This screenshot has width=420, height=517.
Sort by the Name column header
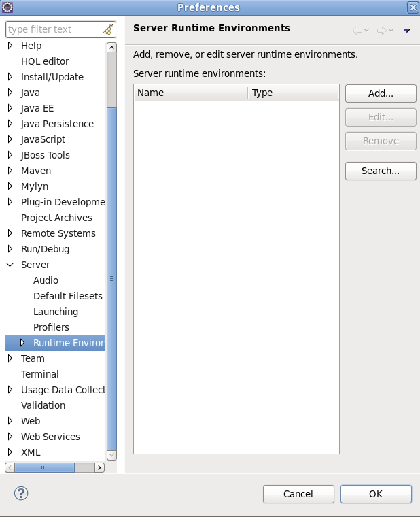click(191, 93)
